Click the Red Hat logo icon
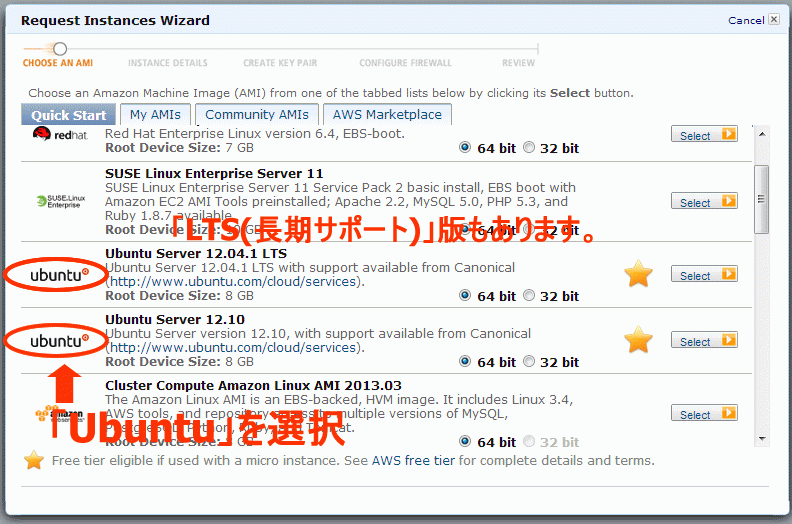 coord(60,134)
